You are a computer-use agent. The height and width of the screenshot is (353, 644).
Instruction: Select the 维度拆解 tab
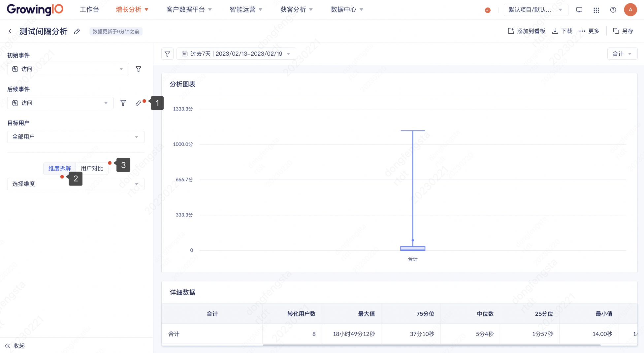tap(60, 168)
